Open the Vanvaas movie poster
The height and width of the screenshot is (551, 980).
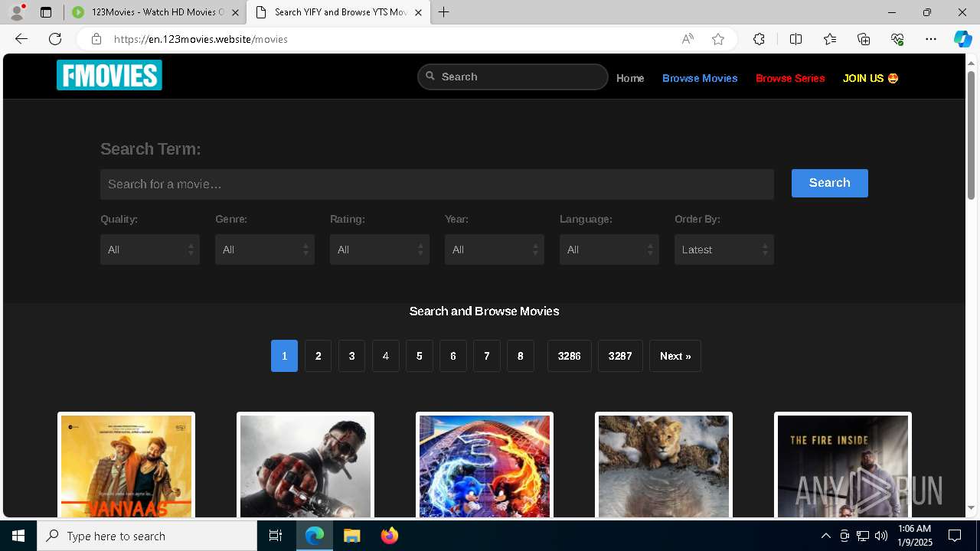(126, 466)
